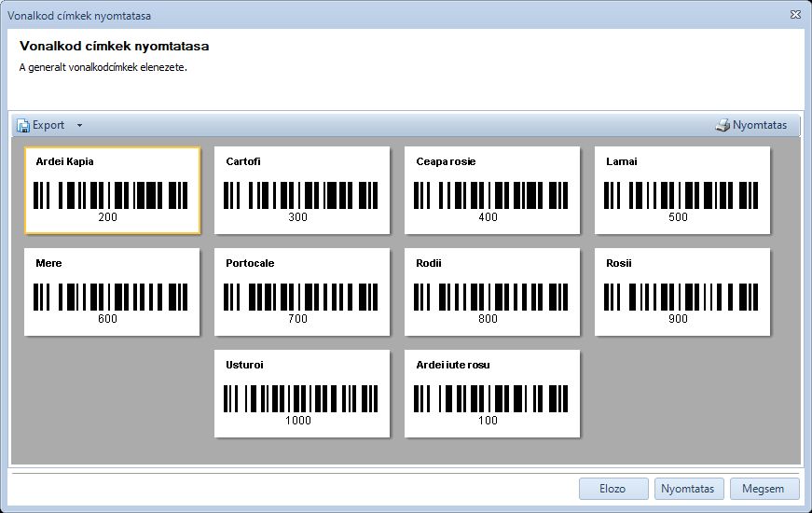Select the Lamai barcode label
The width and height of the screenshot is (812, 513).
[x=682, y=190]
